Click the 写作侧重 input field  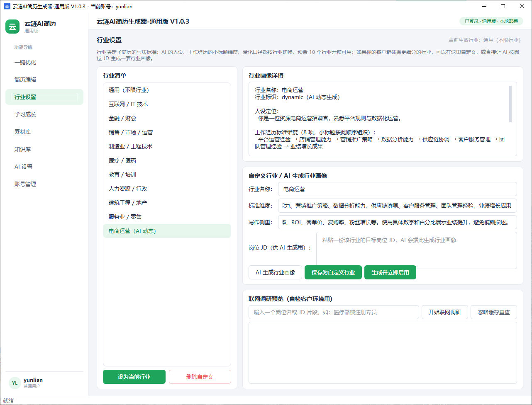pos(398,222)
